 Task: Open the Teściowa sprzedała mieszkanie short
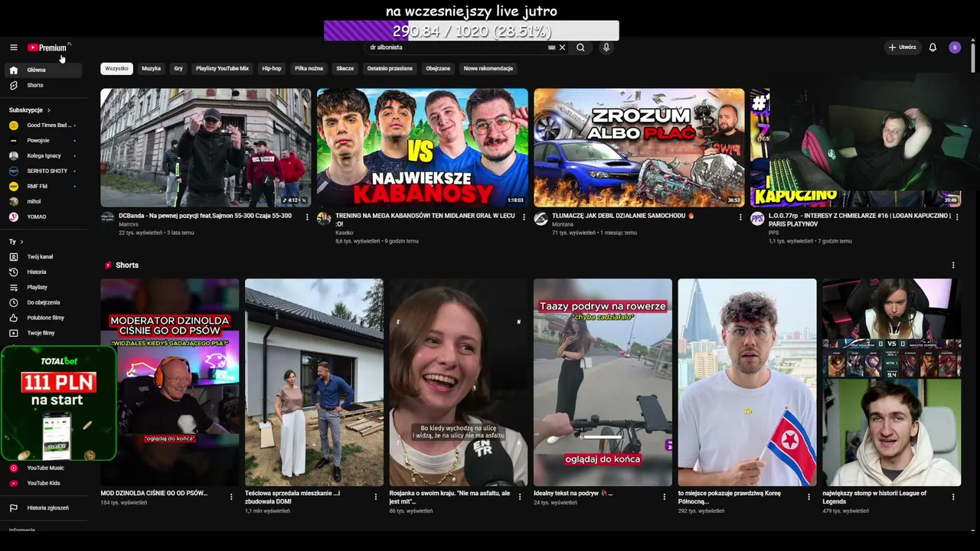tap(314, 382)
